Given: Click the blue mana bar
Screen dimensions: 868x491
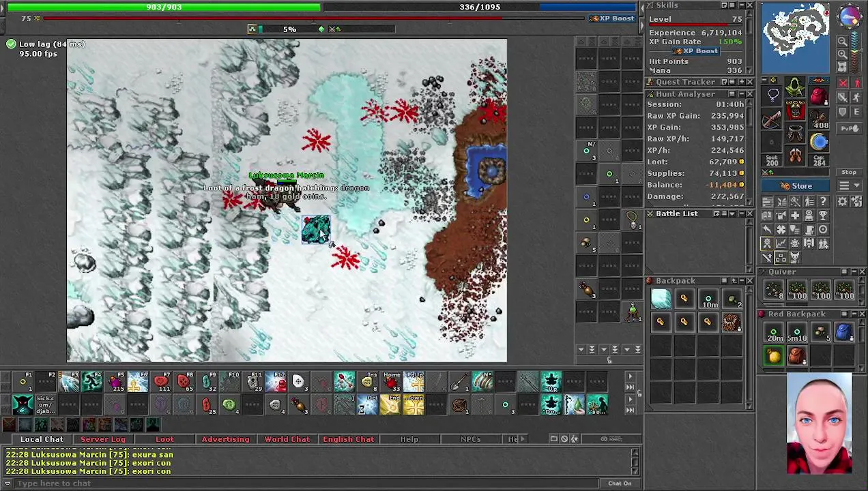Looking at the screenshot, I should pyautogui.click(x=480, y=7).
